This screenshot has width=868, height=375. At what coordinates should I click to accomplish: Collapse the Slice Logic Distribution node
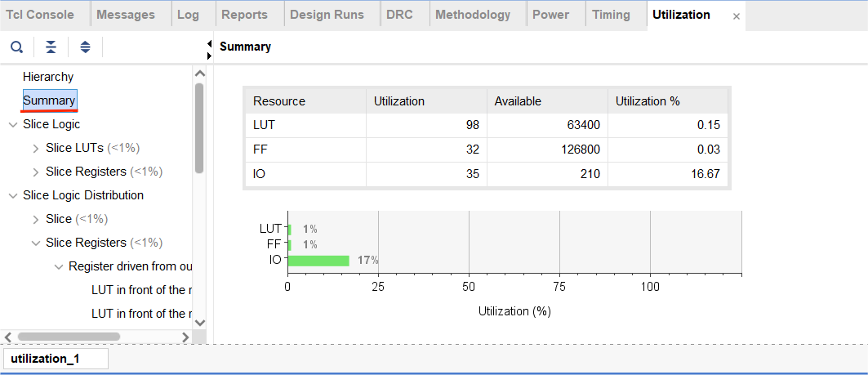pos(13,196)
